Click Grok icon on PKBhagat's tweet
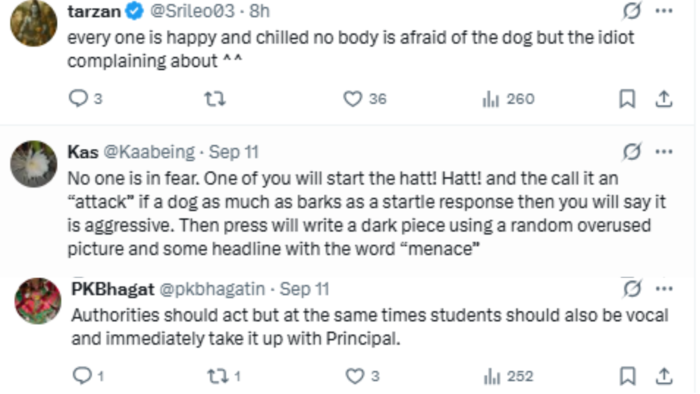 point(632,289)
